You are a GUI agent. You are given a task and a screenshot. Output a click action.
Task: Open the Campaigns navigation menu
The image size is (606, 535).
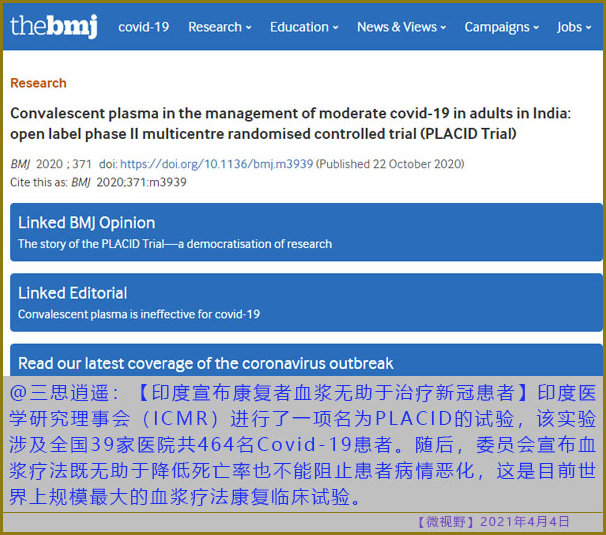tap(502, 27)
